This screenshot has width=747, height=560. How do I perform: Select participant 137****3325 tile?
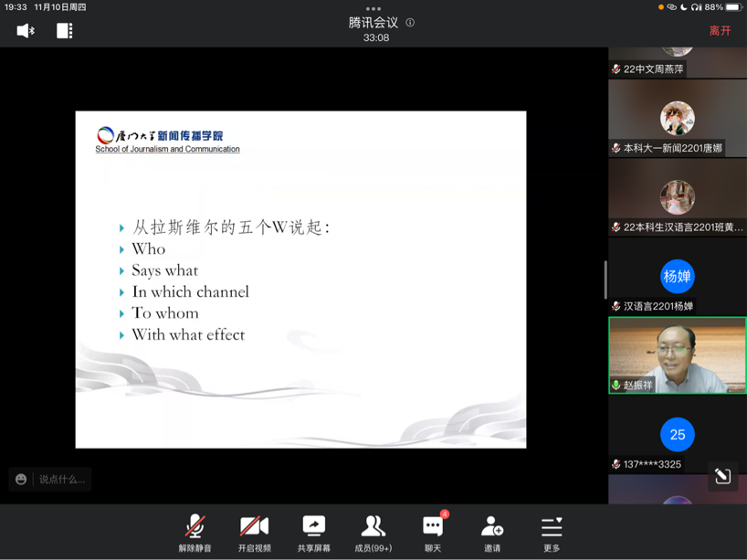[677, 436]
